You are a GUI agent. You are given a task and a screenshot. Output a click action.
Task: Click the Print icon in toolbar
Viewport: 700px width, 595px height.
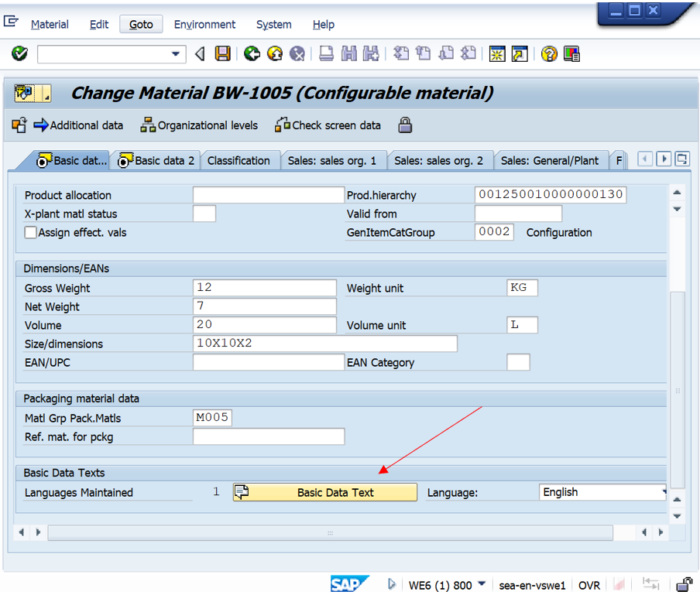click(x=327, y=53)
